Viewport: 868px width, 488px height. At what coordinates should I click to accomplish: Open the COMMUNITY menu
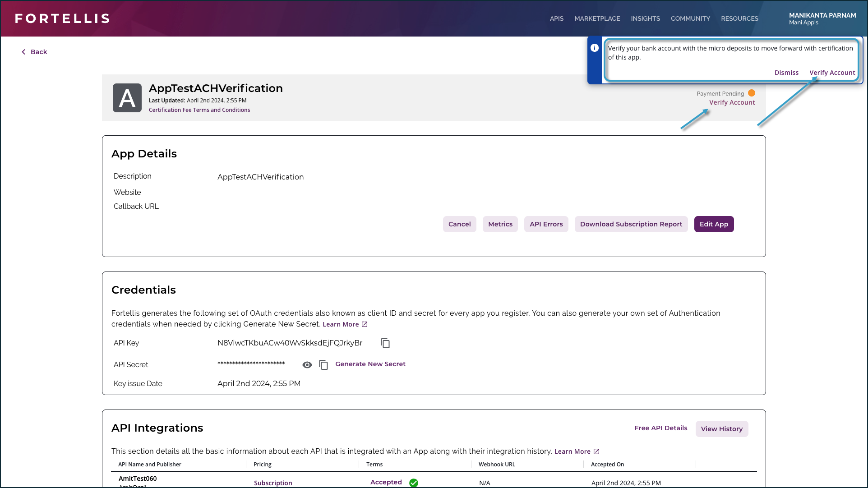[690, 18]
